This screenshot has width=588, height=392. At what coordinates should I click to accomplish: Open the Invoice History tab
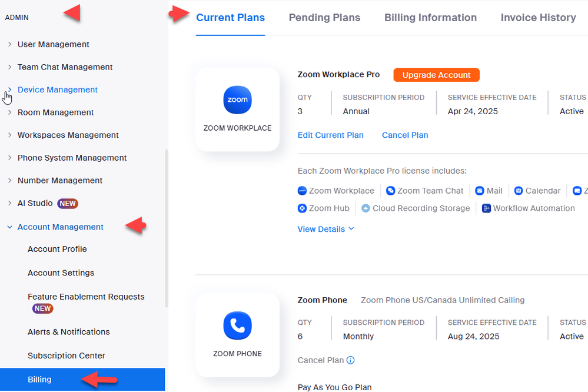click(x=538, y=18)
